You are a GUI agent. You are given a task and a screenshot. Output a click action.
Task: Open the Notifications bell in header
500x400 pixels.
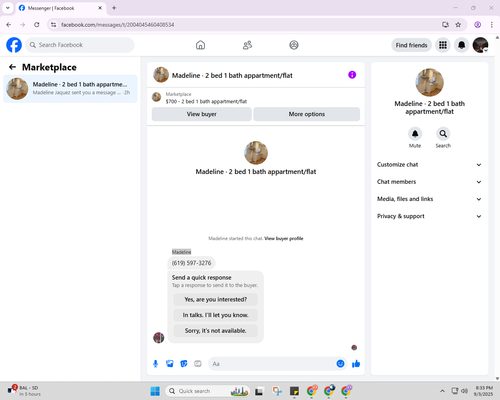pos(462,45)
